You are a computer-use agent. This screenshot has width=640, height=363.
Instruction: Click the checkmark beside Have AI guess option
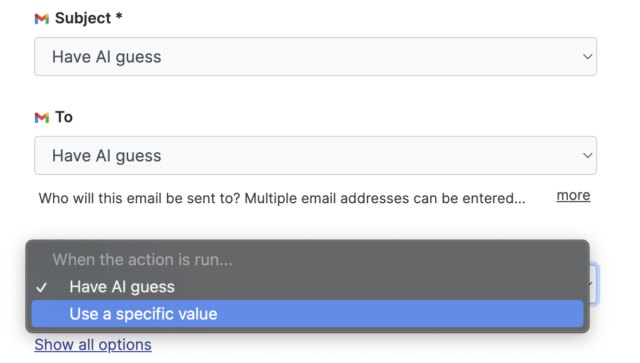pyautogui.click(x=41, y=287)
